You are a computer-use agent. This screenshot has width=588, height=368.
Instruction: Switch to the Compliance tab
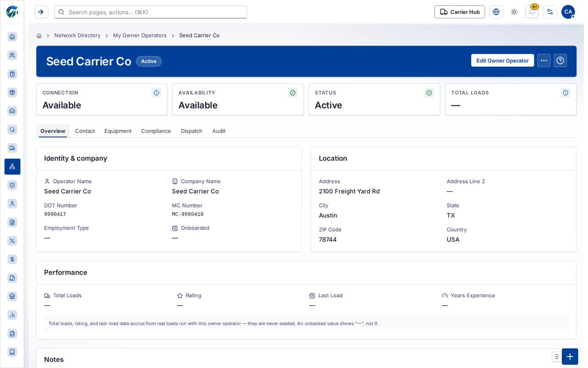coord(156,131)
